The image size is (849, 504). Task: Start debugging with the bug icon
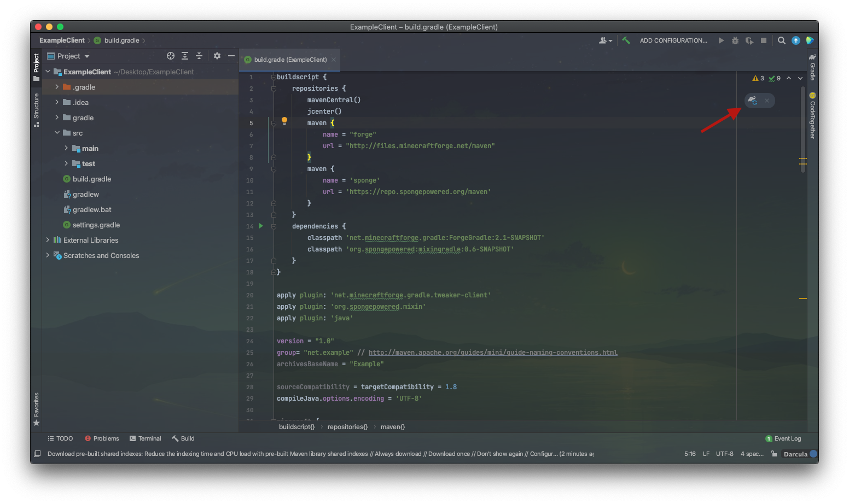[x=735, y=40]
